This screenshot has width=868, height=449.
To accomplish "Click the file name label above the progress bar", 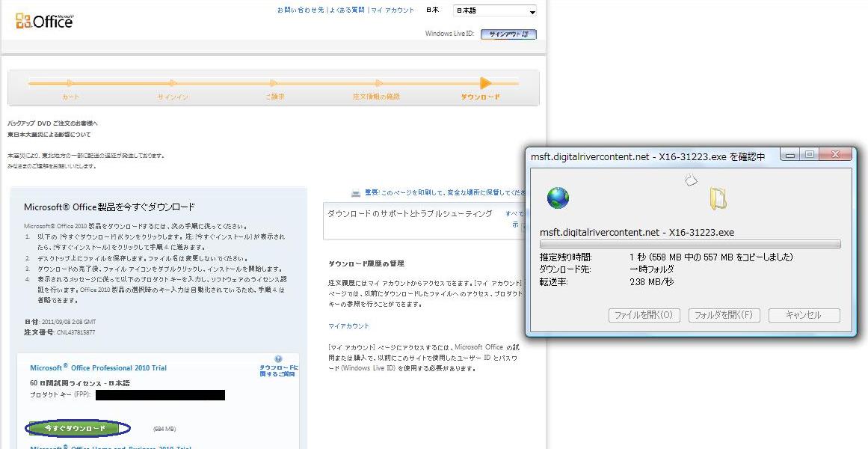I will 637,232.
